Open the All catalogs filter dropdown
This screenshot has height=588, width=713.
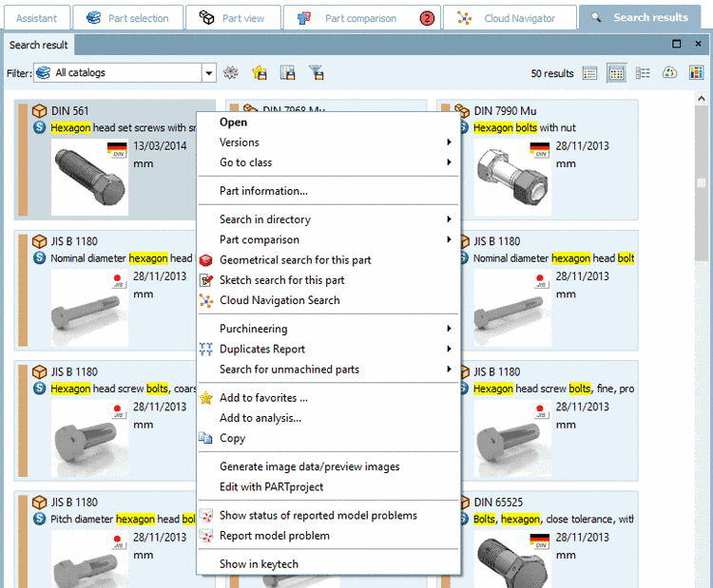tap(209, 73)
